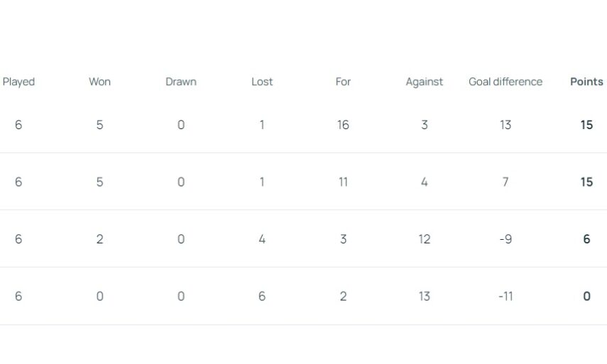607x364 pixels.
Task: Click the Won value of 2
Action: [x=99, y=239]
